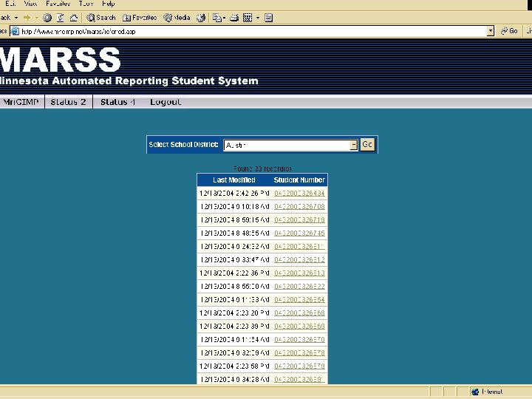This screenshot has height=399, width=532.
Task: Click the 2:42:26 PM last modified cell
Action: [x=234, y=194]
